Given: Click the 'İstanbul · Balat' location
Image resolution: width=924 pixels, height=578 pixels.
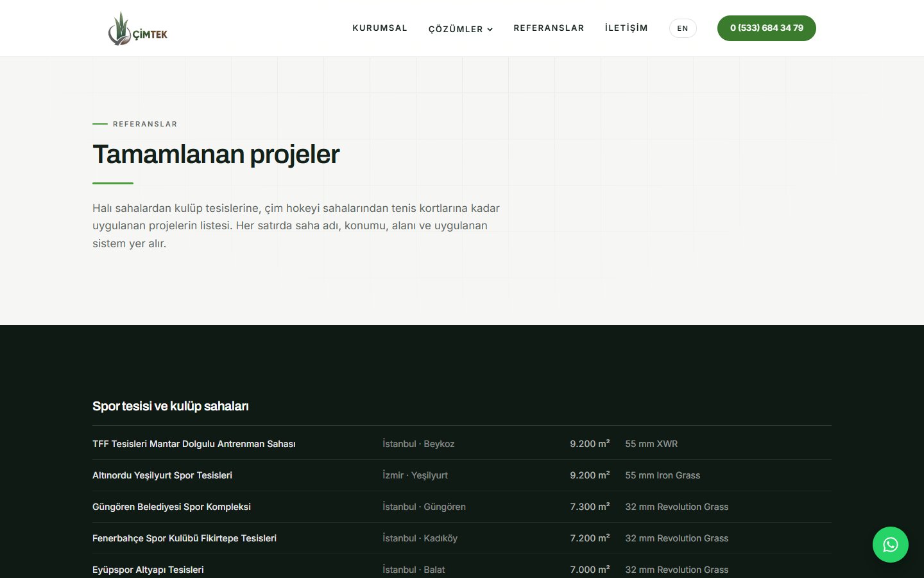Looking at the screenshot, I should pyautogui.click(x=414, y=570).
